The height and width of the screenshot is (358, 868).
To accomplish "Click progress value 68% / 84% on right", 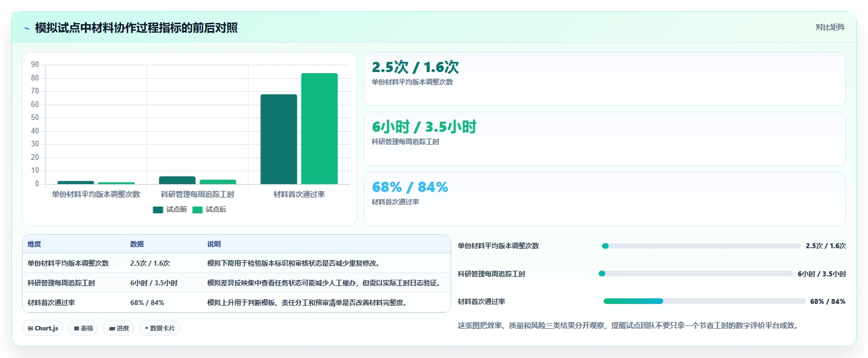I will click(x=827, y=302).
